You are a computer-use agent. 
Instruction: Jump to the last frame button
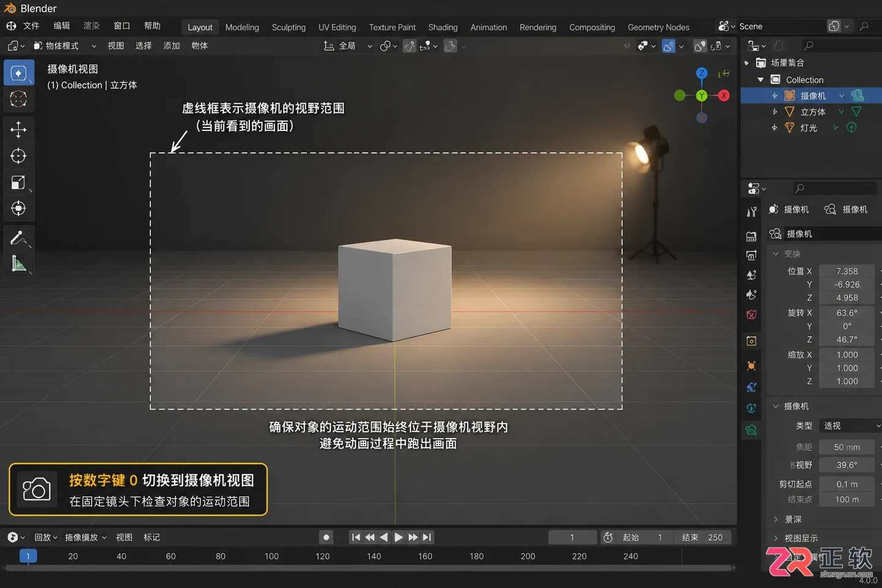click(x=428, y=537)
